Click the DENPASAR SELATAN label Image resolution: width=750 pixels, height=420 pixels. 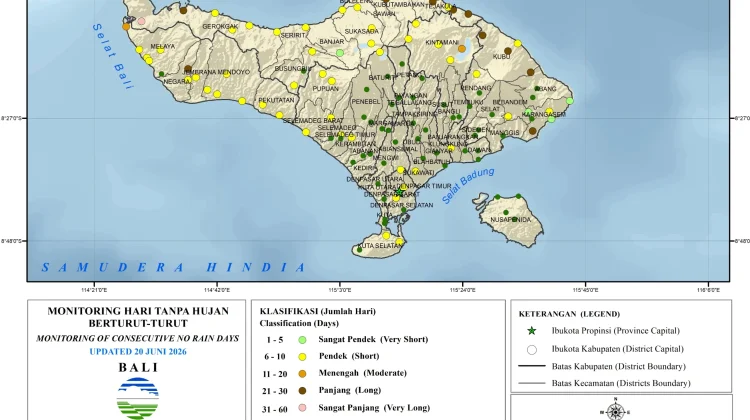click(x=402, y=205)
